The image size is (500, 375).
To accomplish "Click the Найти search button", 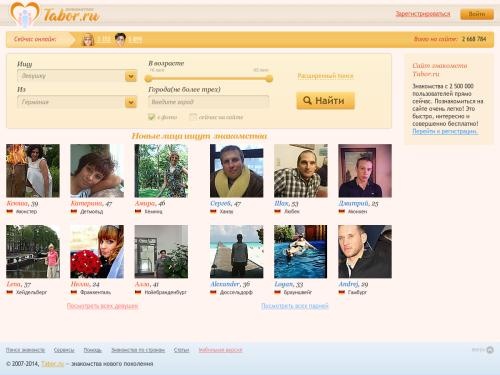I will [x=325, y=100].
